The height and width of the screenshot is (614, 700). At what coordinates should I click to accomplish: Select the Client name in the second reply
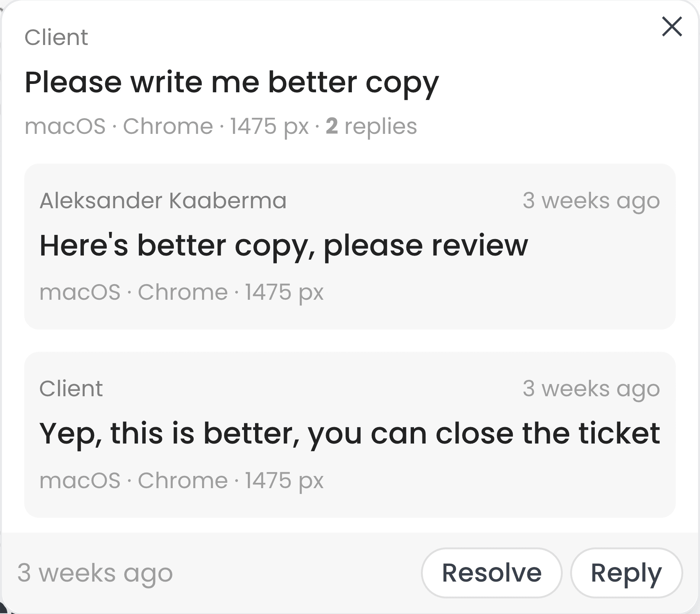pos(71,389)
